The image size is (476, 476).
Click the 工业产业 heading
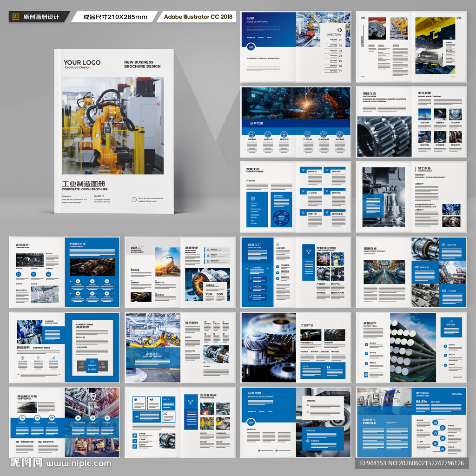click(307, 325)
